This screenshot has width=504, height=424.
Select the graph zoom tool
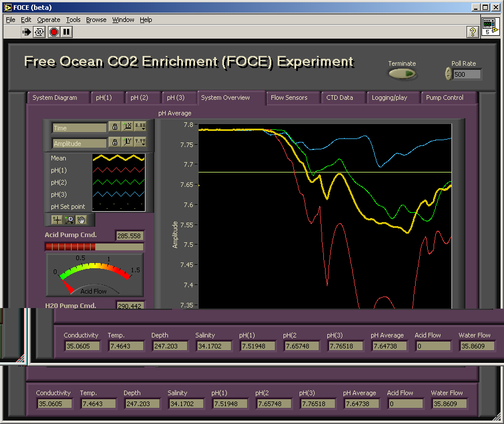pyautogui.click(x=69, y=220)
